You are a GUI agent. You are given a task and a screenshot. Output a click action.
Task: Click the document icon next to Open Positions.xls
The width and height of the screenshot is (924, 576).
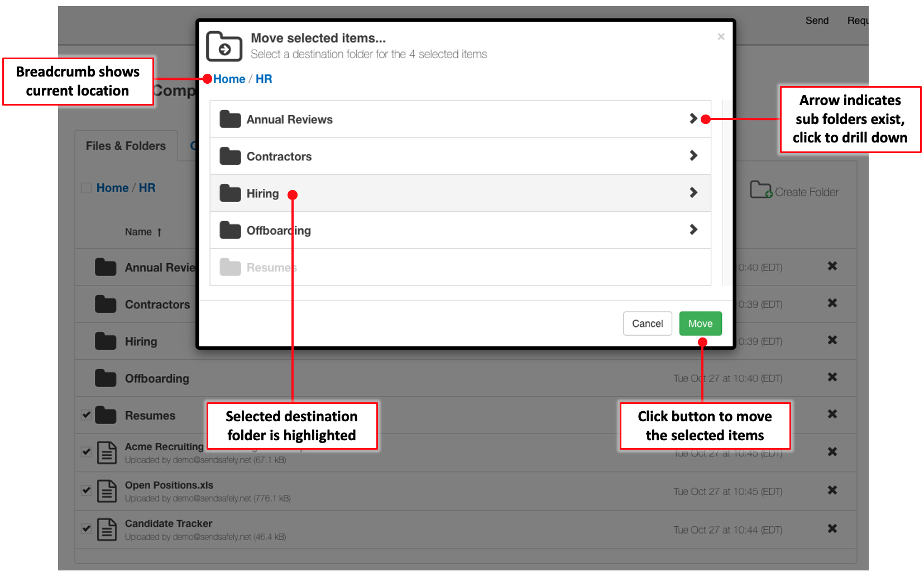pos(107,491)
